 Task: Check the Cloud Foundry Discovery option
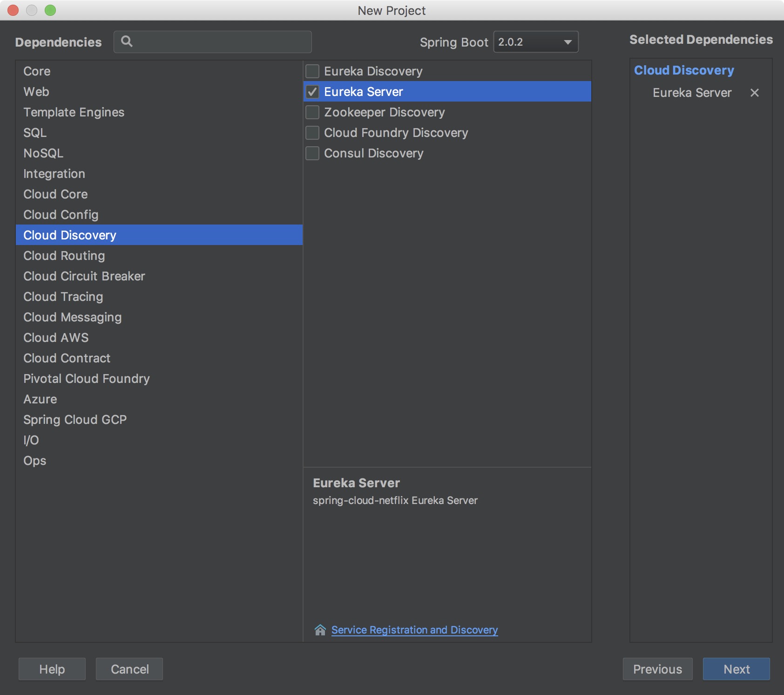(312, 133)
